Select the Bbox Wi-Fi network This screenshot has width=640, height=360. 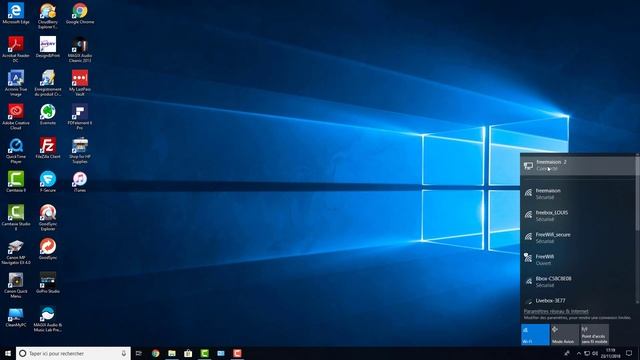tap(578, 282)
